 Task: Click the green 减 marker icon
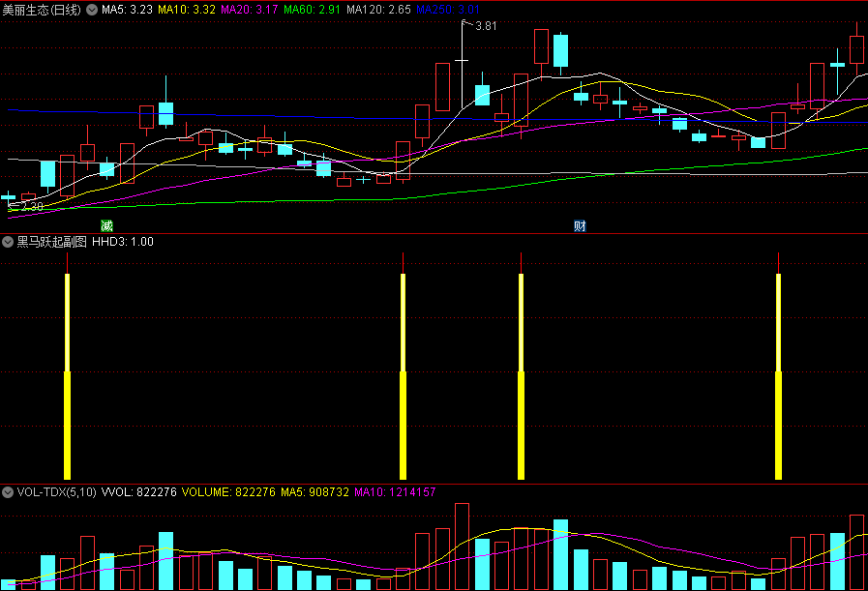pos(106,225)
